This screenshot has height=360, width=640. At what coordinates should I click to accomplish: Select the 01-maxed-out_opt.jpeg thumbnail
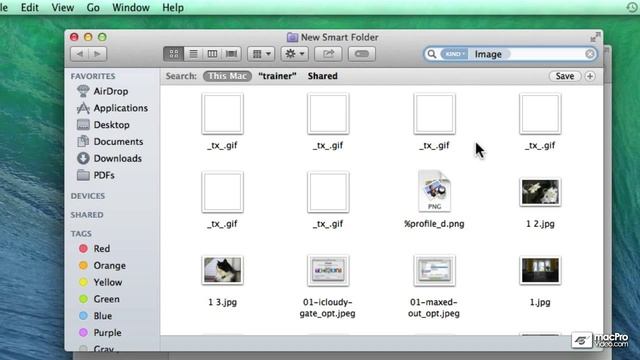[x=434, y=270]
